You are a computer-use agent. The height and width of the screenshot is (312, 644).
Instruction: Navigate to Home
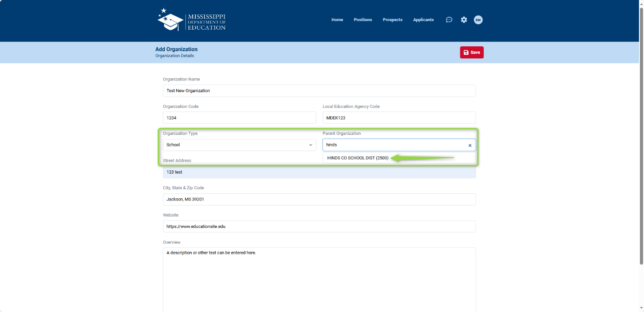337,19
